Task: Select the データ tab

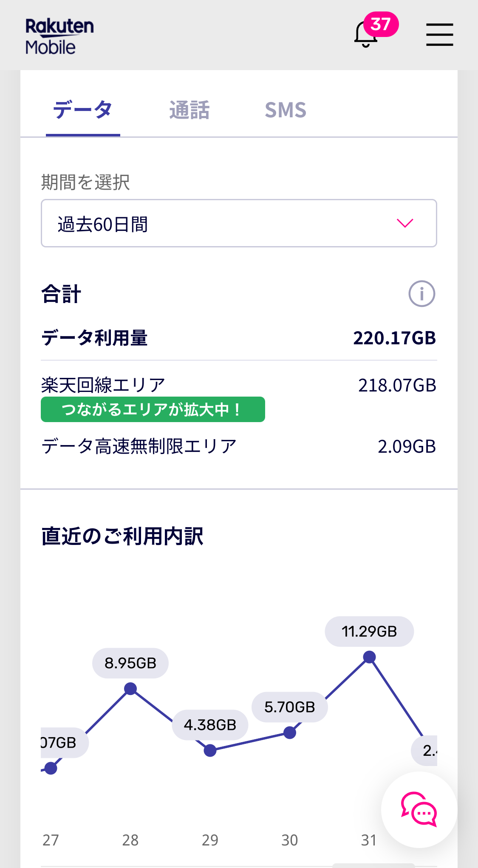Action: pyautogui.click(x=83, y=110)
